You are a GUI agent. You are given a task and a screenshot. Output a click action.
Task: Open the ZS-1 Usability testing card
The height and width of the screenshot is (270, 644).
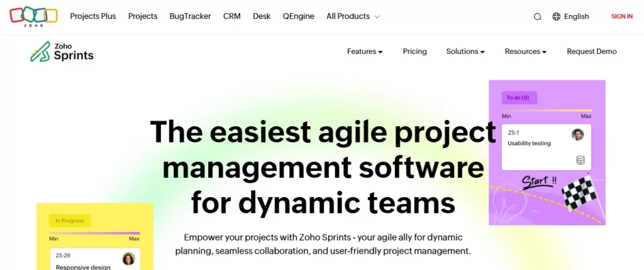(x=547, y=147)
